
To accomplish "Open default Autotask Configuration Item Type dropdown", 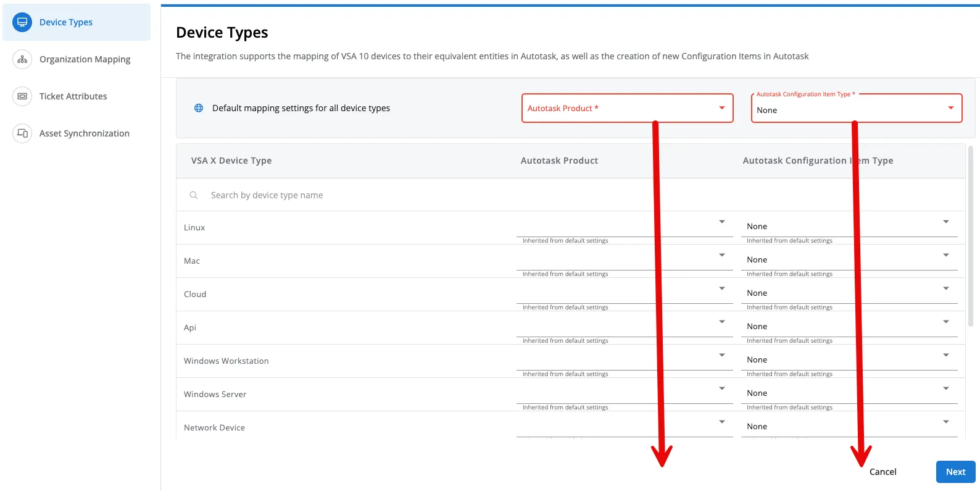I will point(855,109).
